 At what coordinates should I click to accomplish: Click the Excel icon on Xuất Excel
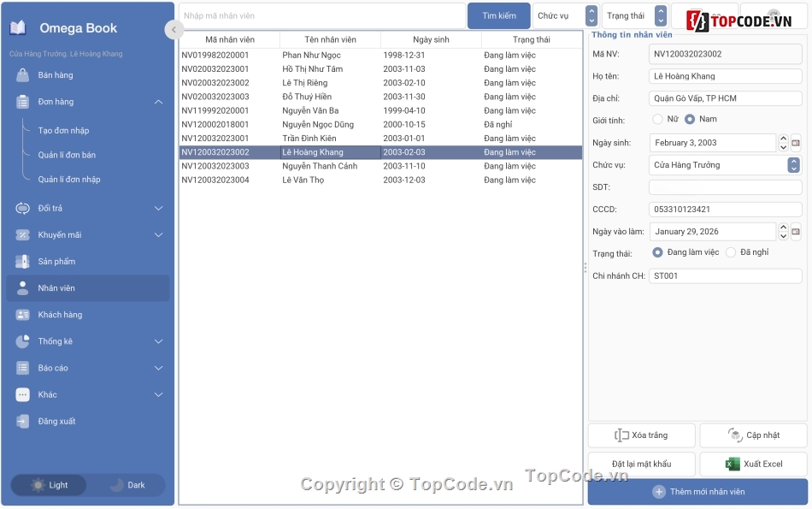733,464
